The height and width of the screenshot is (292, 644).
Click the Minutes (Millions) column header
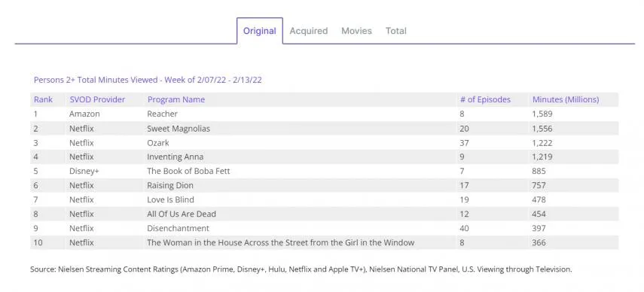click(566, 99)
